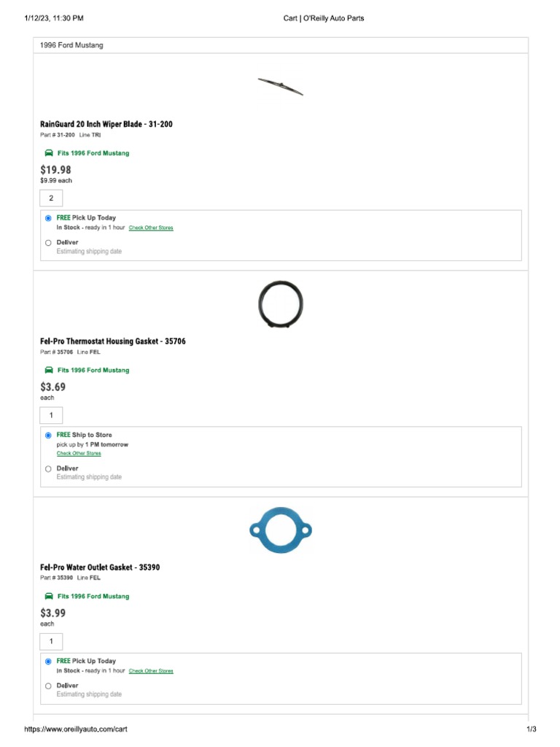Select Deliver option for wiper blade
This screenshot has height=747, width=560.
48,242
